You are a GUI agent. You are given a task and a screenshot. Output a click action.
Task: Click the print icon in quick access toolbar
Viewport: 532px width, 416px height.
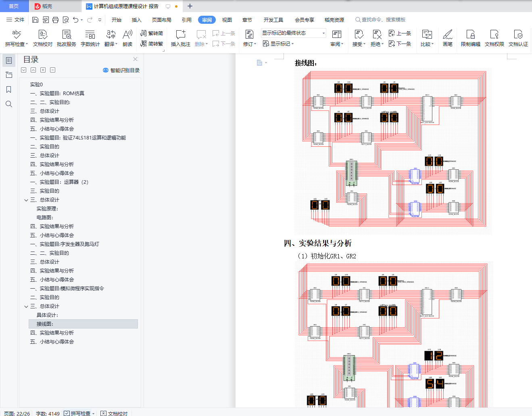55,20
